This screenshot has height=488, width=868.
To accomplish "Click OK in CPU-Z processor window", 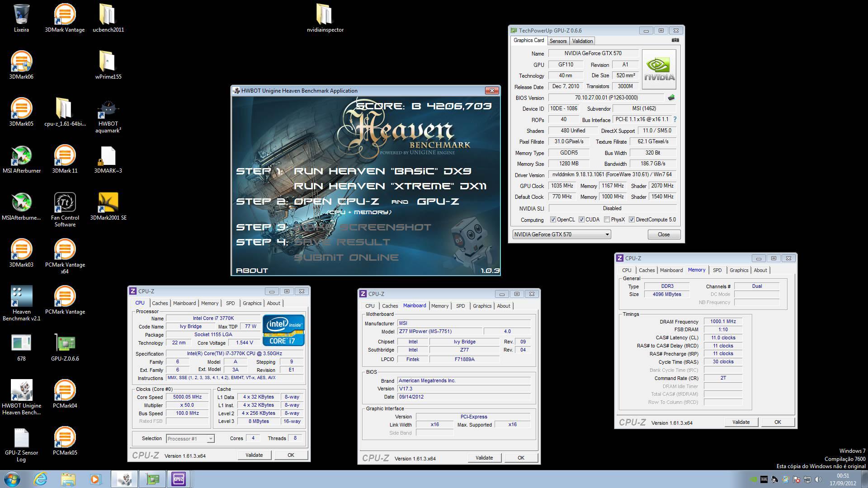I will coord(291,455).
